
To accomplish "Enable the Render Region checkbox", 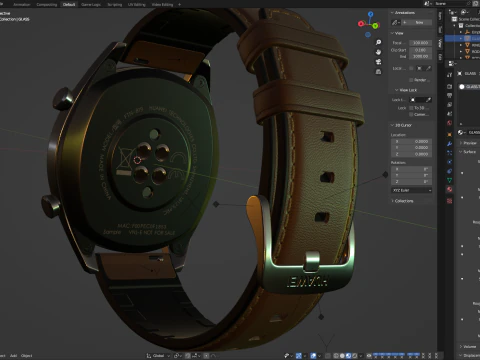I will tap(411, 80).
